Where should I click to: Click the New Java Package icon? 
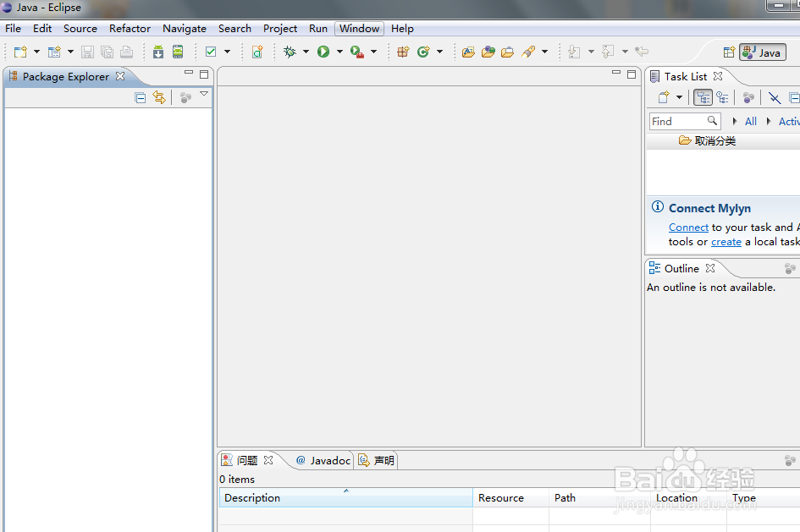403,52
